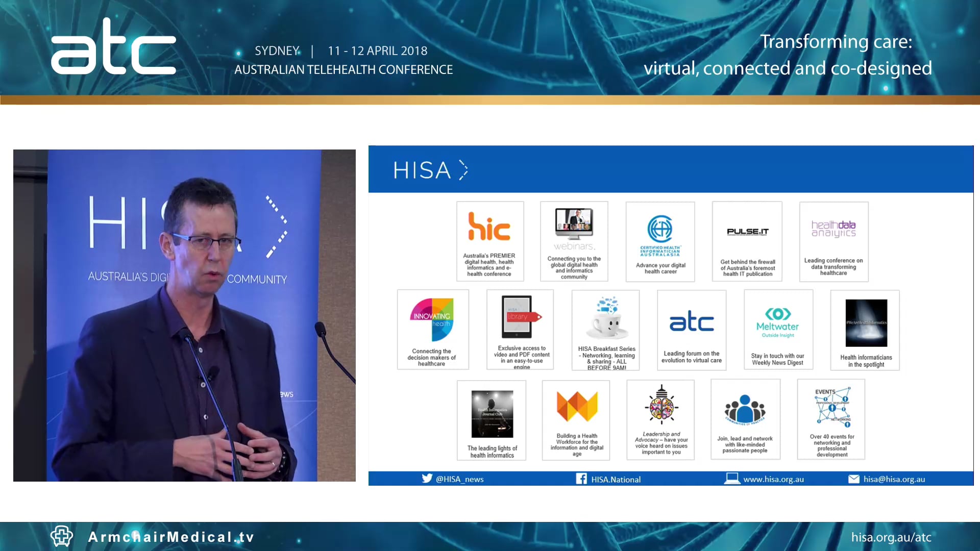Click the Events networking diagram tile
Image resolution: width=980 pixels, height=551 pixels.
pos(831,408)
